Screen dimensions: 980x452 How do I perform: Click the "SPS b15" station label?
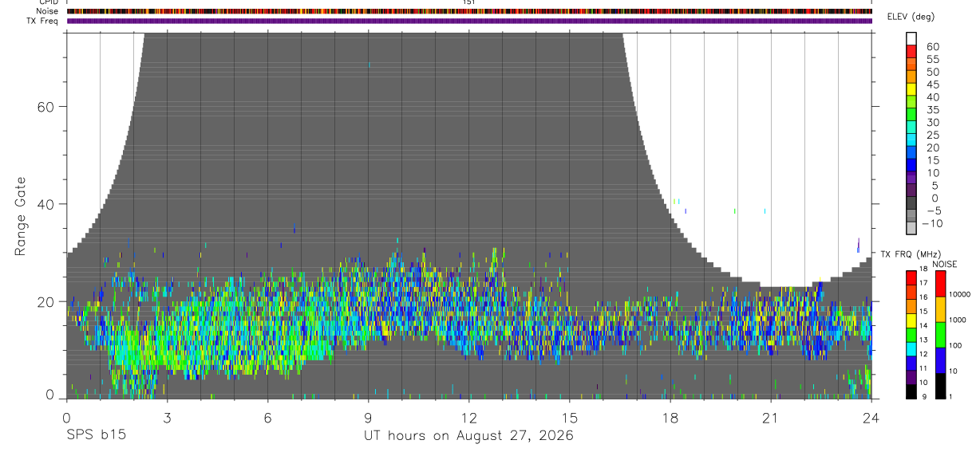tap(94, 436)
